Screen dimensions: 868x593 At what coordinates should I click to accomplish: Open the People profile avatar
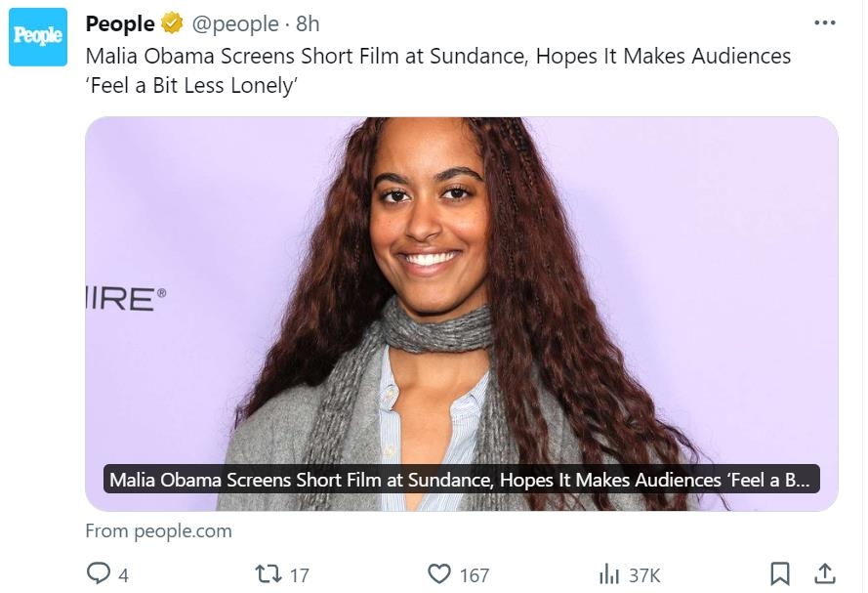pyautogui.click(x=38, y=37)
